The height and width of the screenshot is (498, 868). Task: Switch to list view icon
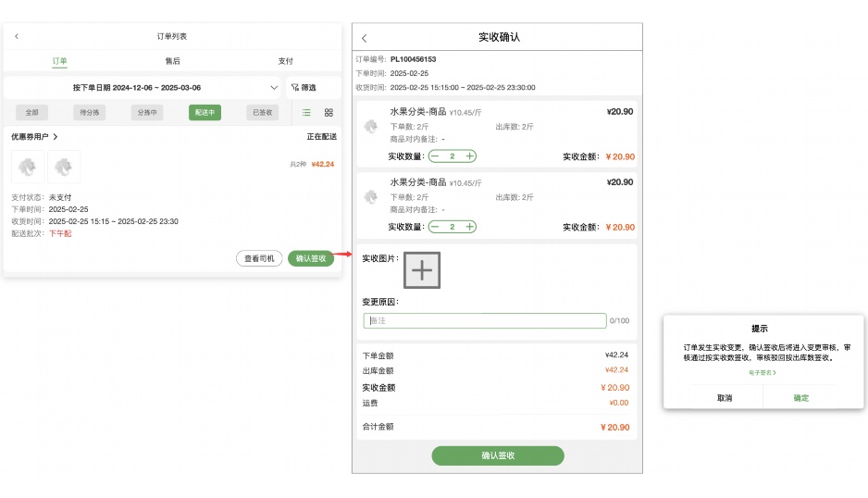coord(306,112)
